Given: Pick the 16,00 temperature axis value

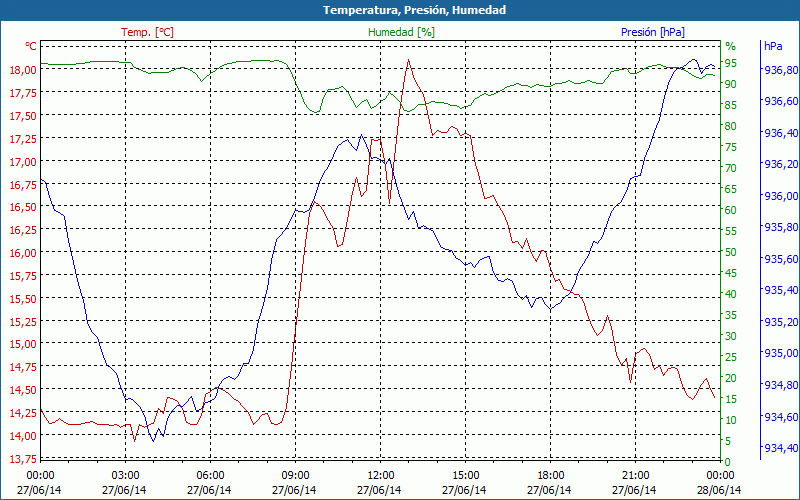Looking at the screenshot, I should click(23, 253).
